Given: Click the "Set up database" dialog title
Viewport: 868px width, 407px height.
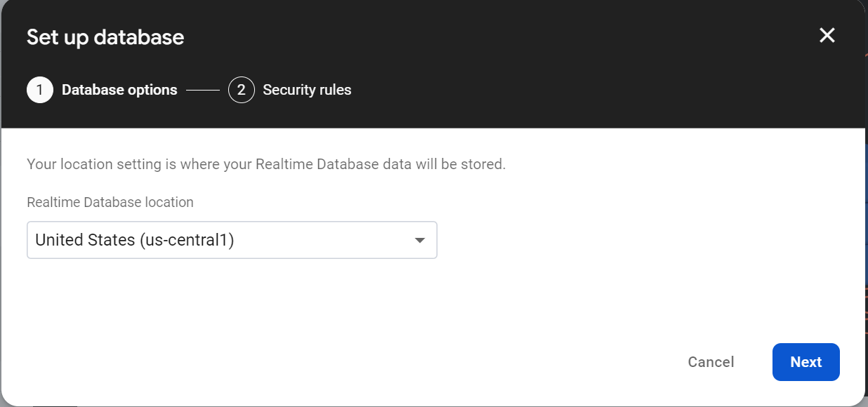Looking at the screenshot, I should click(105, 37).
